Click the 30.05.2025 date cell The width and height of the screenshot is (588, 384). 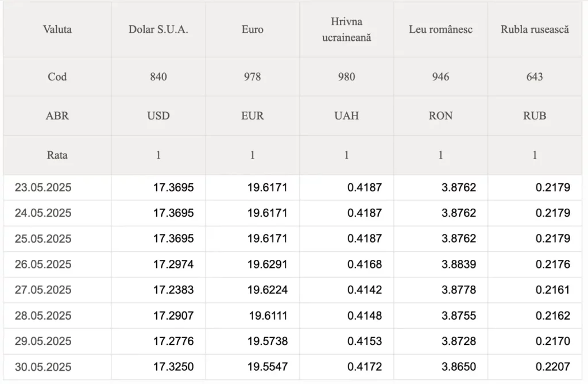(x=57, y=367)
